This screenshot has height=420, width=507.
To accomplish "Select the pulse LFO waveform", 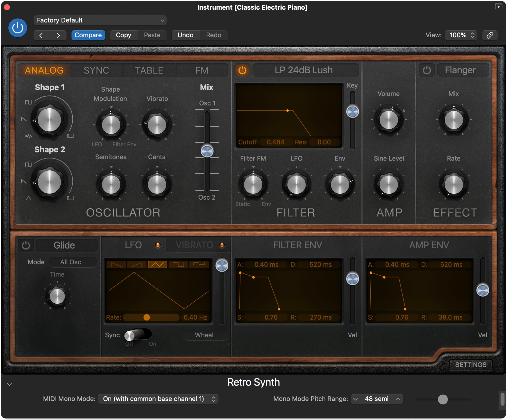I will (x=199, y=265).
